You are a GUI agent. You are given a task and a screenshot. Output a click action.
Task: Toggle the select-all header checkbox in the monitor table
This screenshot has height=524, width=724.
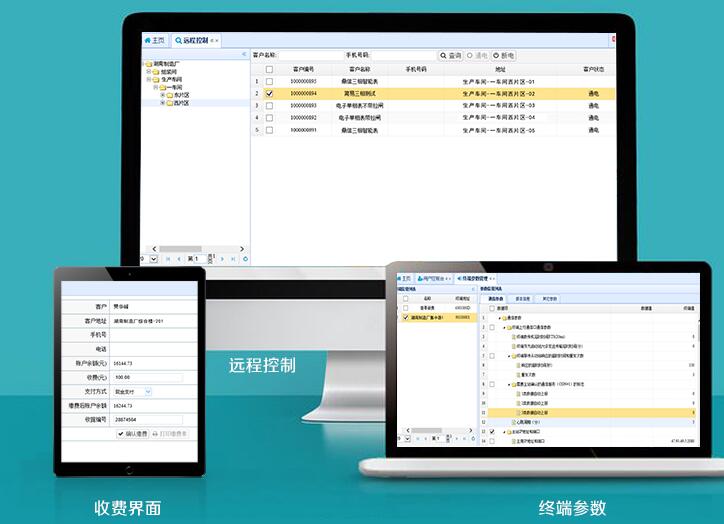point(269,69)
